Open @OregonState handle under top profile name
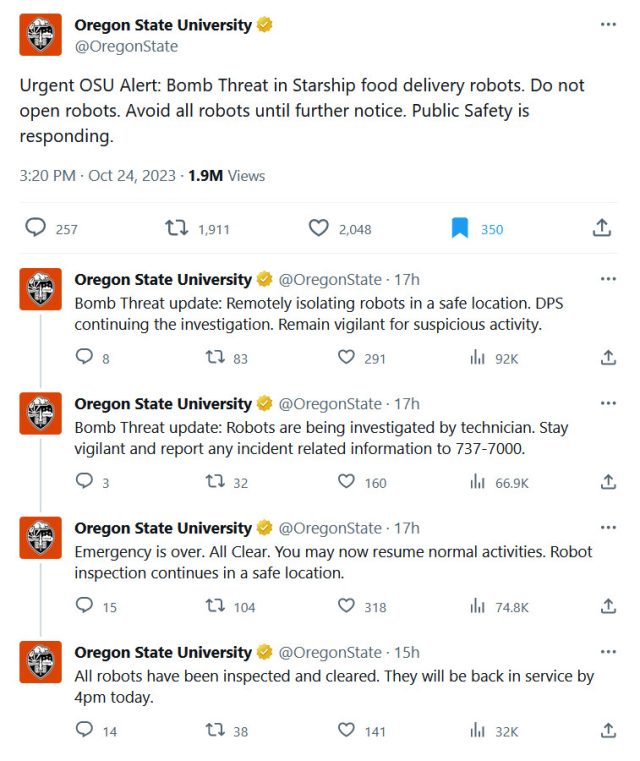Image resolution: width=640 pixels, height=761 pixels. [126, 47]
